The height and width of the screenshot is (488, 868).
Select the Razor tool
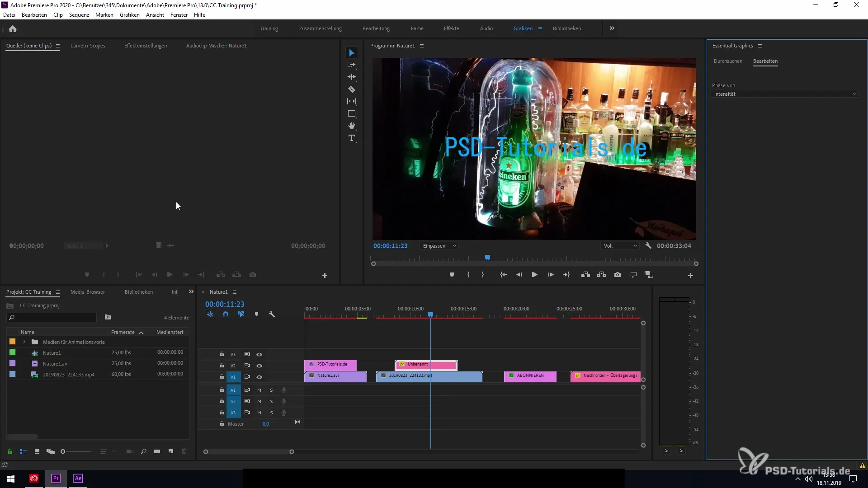352,89
